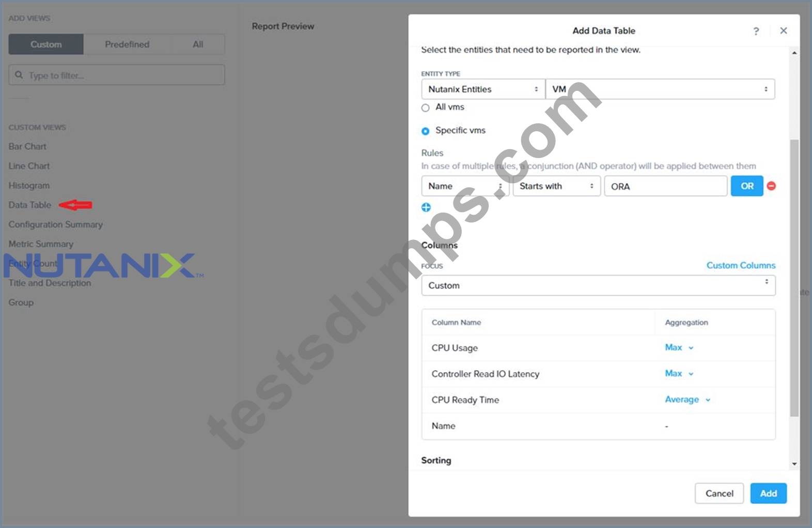
Task: Select the Specific vms radio button
Action: 425,131
